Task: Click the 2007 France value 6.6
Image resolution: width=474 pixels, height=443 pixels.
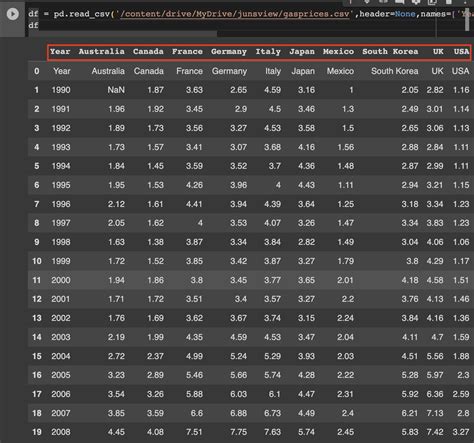Action: [197, 413]
